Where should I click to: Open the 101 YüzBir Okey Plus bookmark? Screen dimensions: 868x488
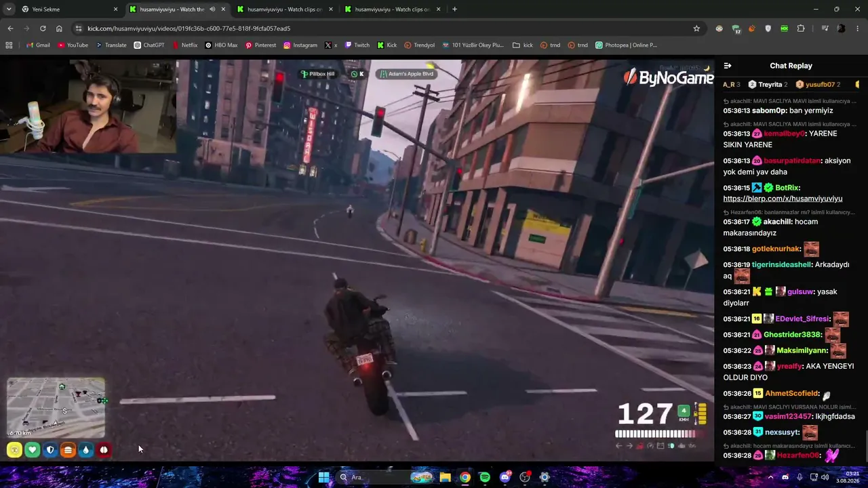(473, 45)
